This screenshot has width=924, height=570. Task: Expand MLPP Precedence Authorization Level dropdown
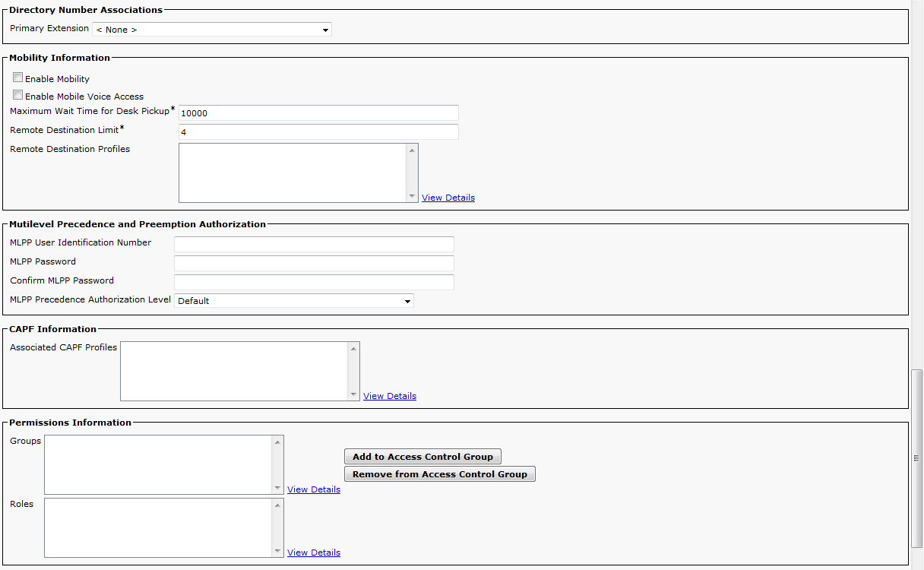point(294,301)
